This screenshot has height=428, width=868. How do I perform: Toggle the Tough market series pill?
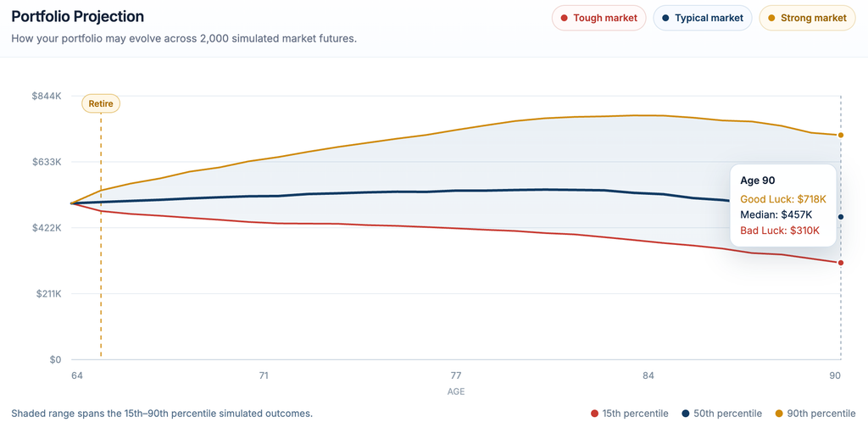599,18
